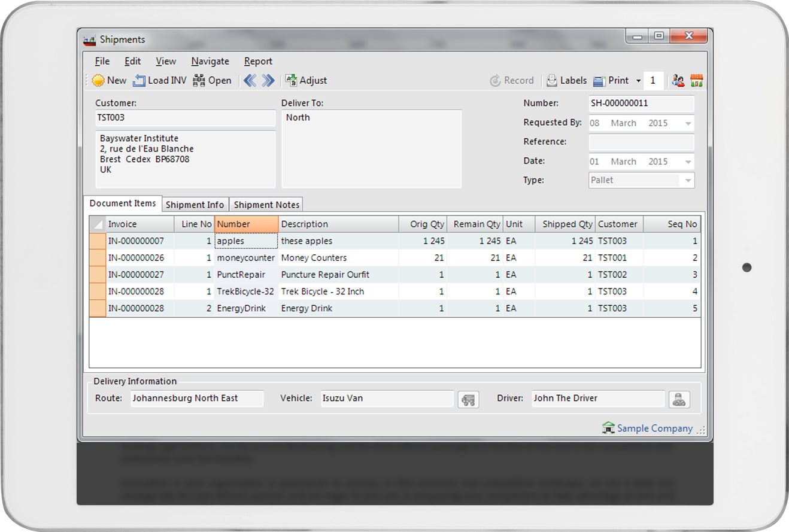Screen dimensions: 789x532
Task: Click the Sample Company link
Action: pos(654,428)
